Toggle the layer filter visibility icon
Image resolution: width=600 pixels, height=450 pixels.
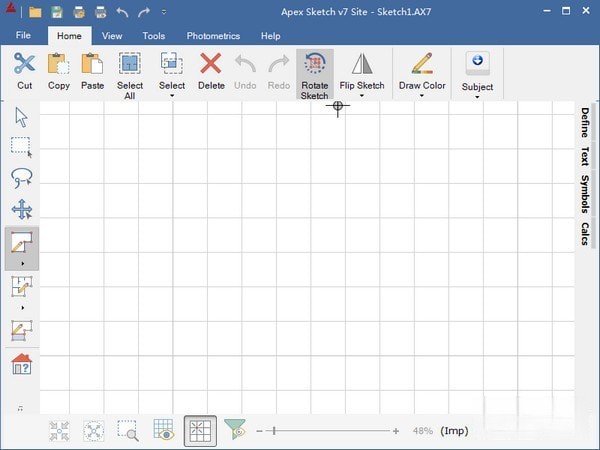coord(235,429)
